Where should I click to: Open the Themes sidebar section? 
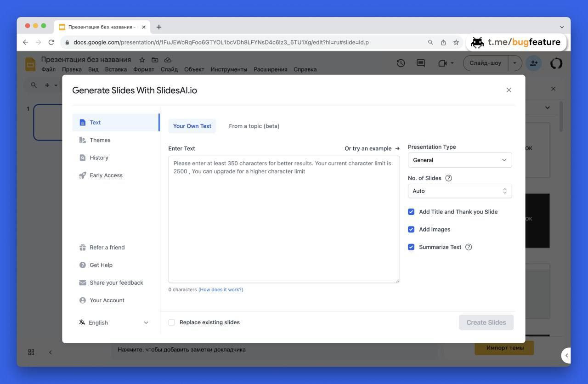[x=100, y=140]
